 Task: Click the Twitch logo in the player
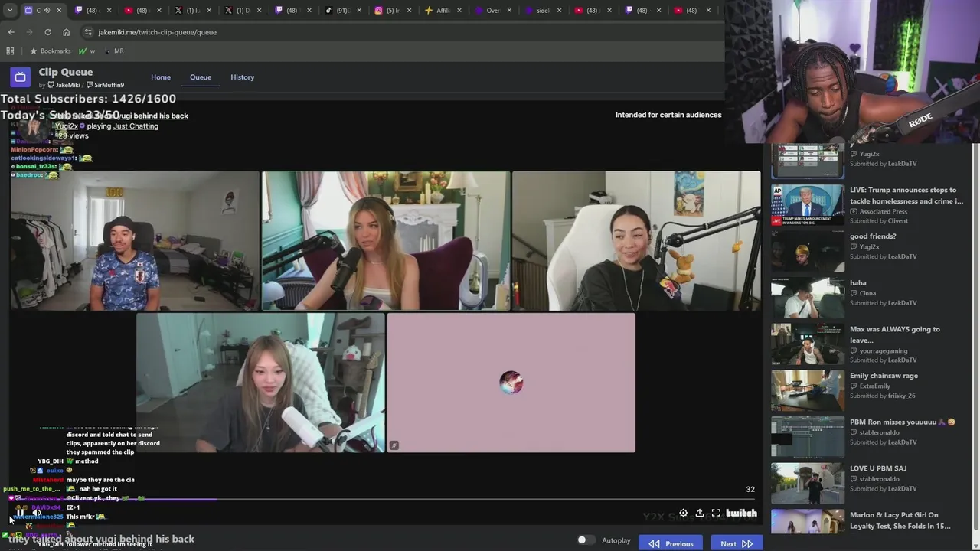[x=741, y=514]
